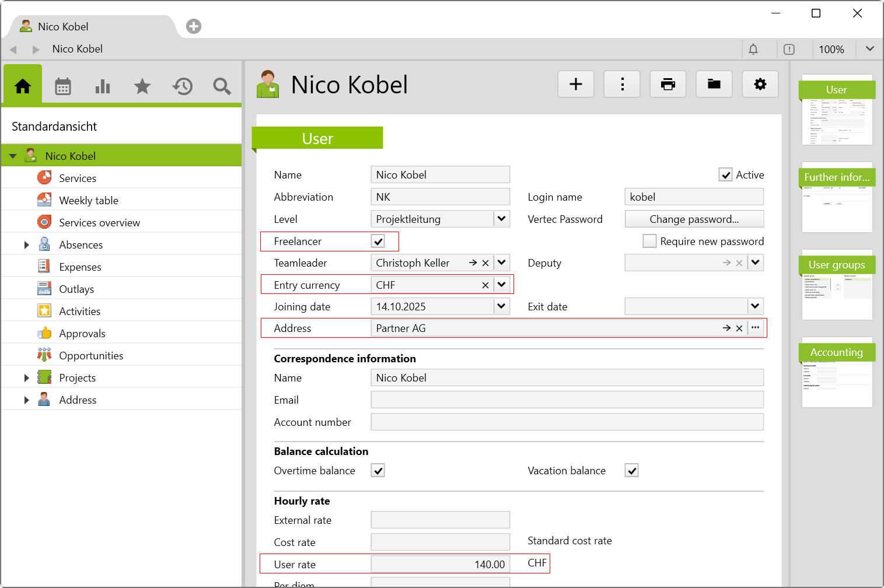Uncheck the Freelancer checkbox

point(378,242)
